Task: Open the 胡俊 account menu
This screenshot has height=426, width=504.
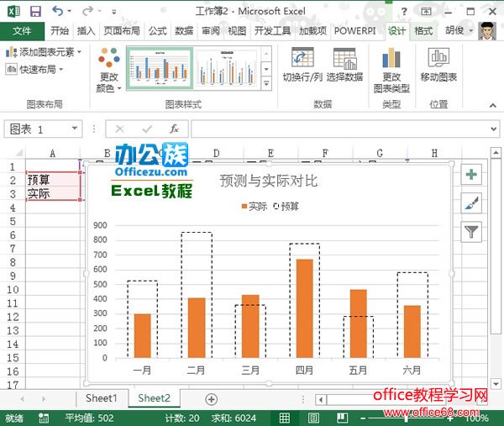Action: (459, 30)
